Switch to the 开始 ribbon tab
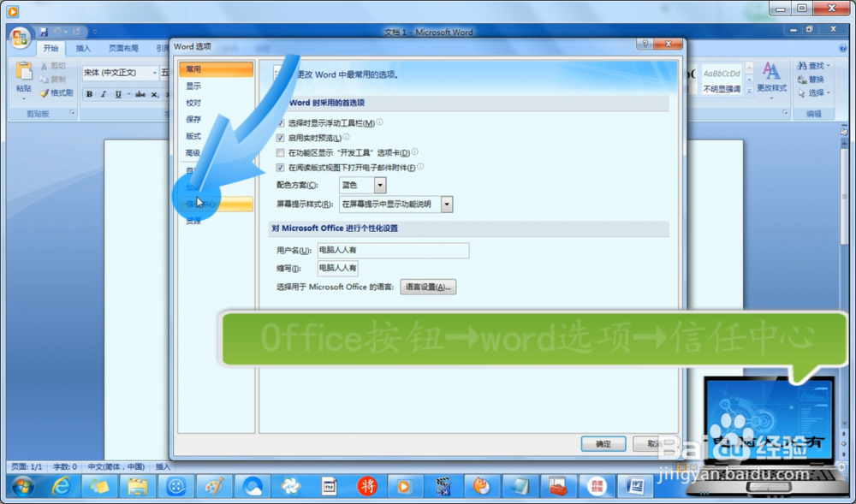The height and width of the screenshot is (504, 856). point(51,49)
